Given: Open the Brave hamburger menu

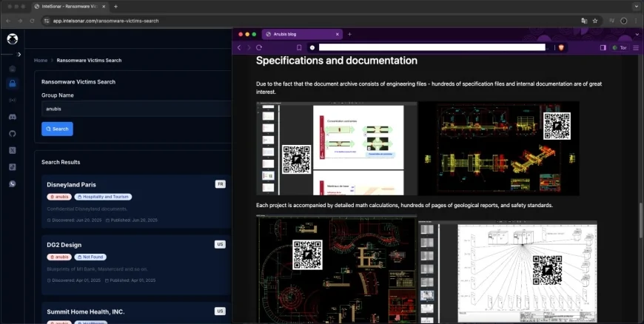Looking at the screenshot, I should [x=636, y=47].
